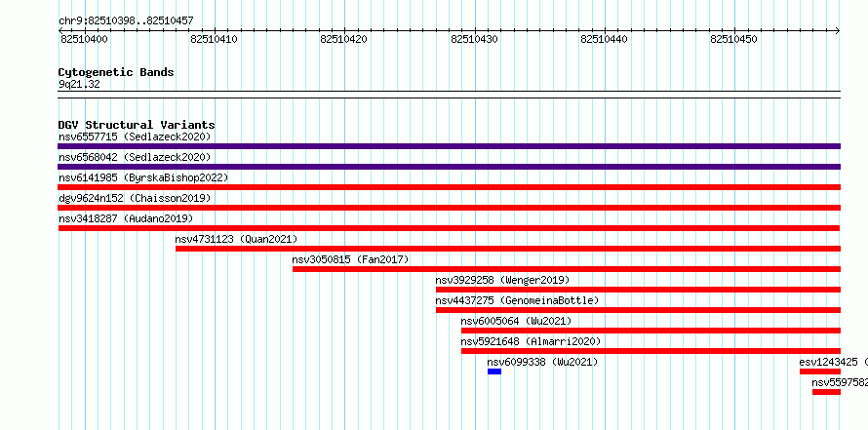Open the nsv5921648 (Almarri2020) label
Image resolution: width=868 pixels, height=430 pixels.
[x=531, y=341]
